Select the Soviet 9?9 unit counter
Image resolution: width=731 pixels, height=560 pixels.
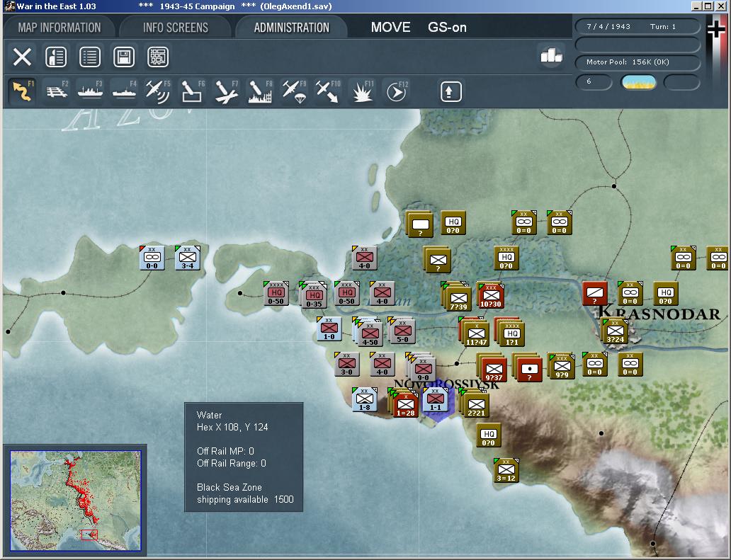(x=561, y=366)
